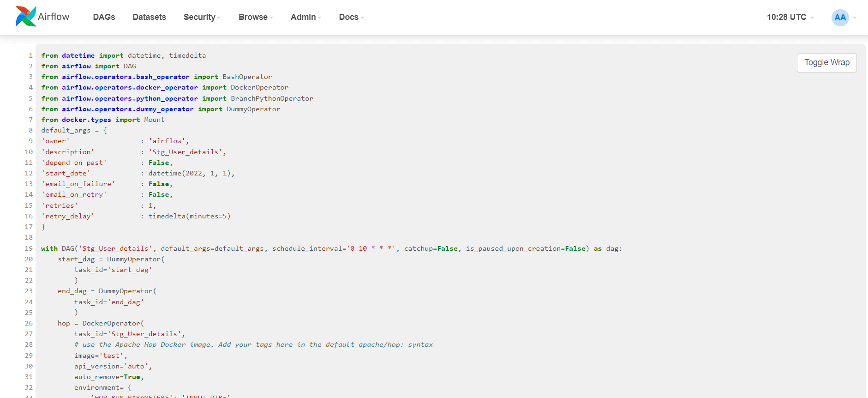Expand the Admin menu
The width and height of the screenshot is (868, 398).
[305, 17]
